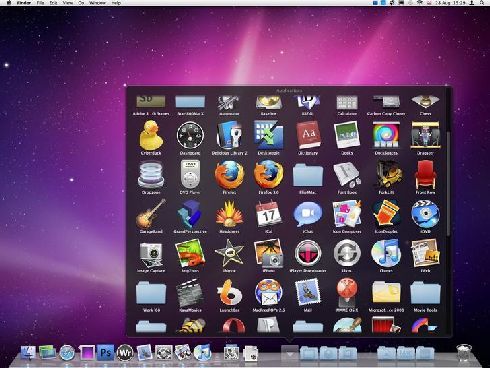The height and width of the screenshot is (368, 490).
Task: Open the Go menu
Action: point(81,3)
